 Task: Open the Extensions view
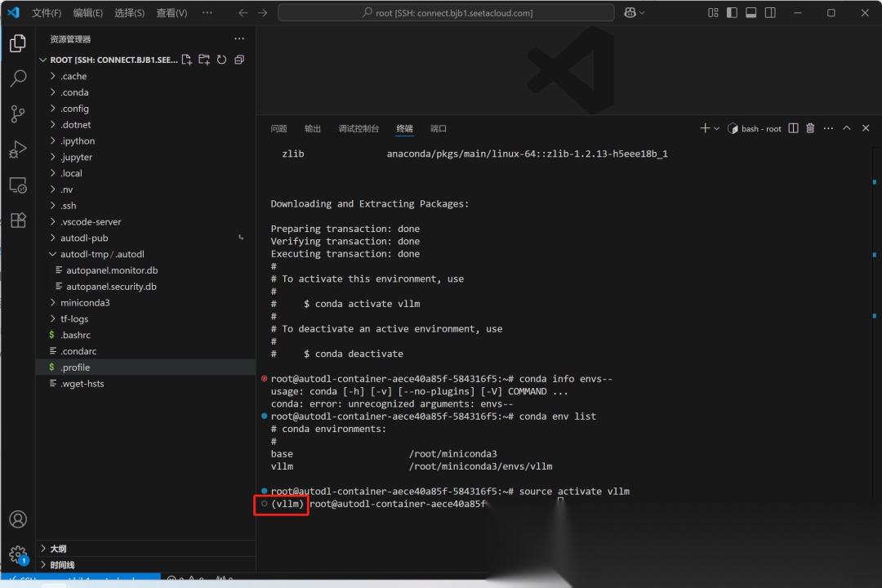18,220
